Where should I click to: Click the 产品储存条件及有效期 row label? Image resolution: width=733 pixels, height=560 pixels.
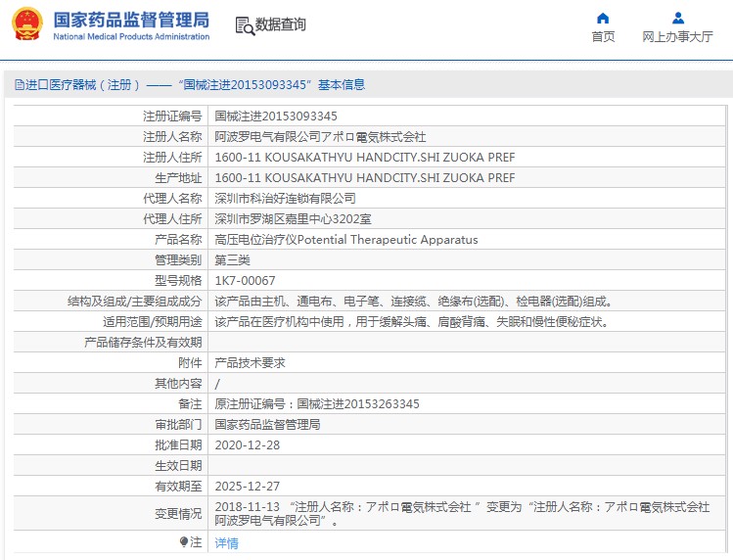tap(143, 343)
